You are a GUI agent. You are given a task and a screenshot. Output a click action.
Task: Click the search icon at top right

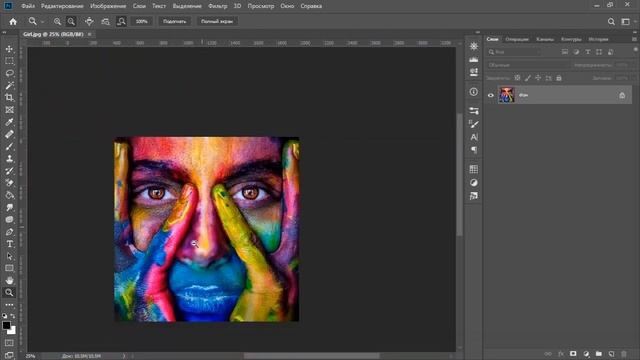point(611,22)
